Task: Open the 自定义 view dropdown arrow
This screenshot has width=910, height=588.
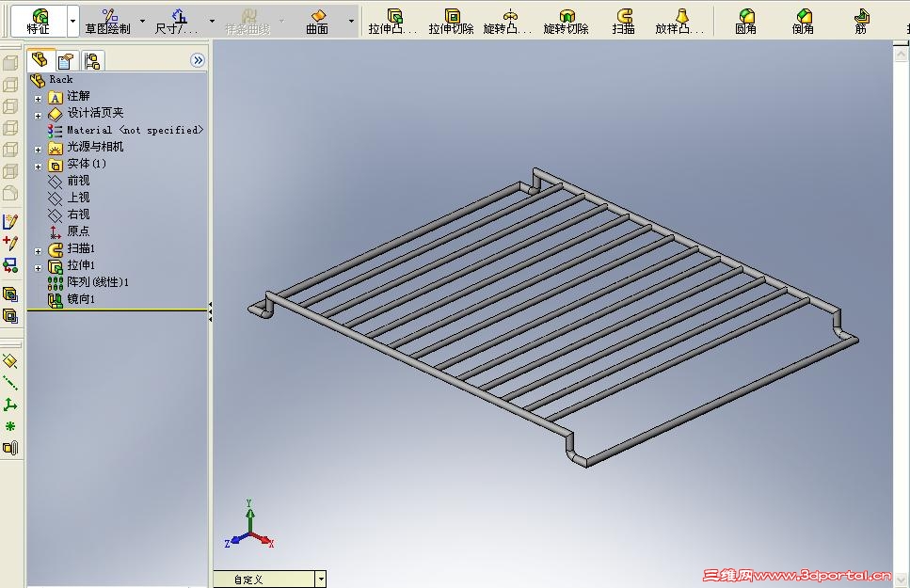Action: click(x=321, y=580)
